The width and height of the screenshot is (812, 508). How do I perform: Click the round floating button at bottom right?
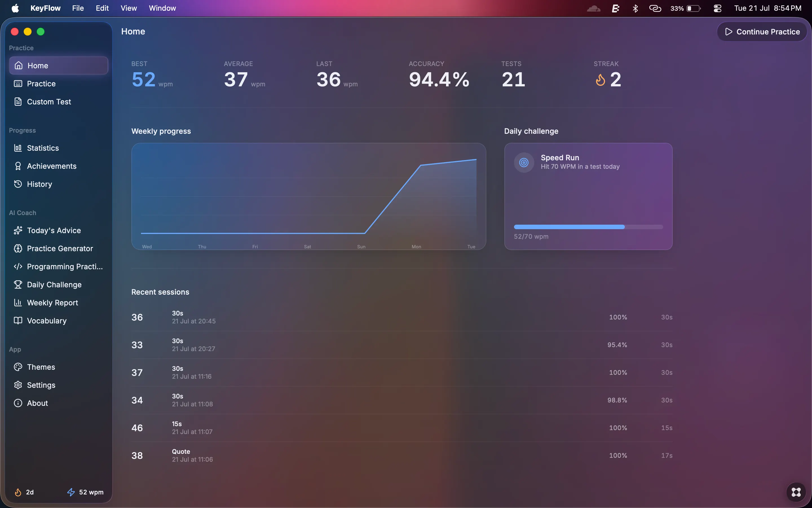796,492
